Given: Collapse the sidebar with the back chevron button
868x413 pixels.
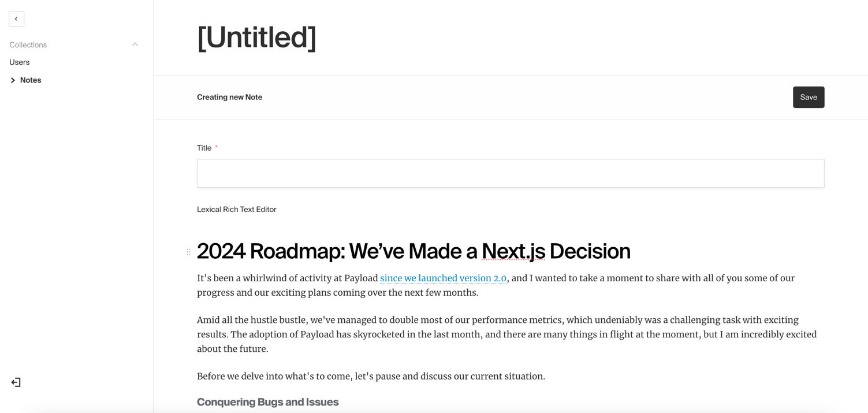Looking at the screenshot, I should (x=16, y=19).
